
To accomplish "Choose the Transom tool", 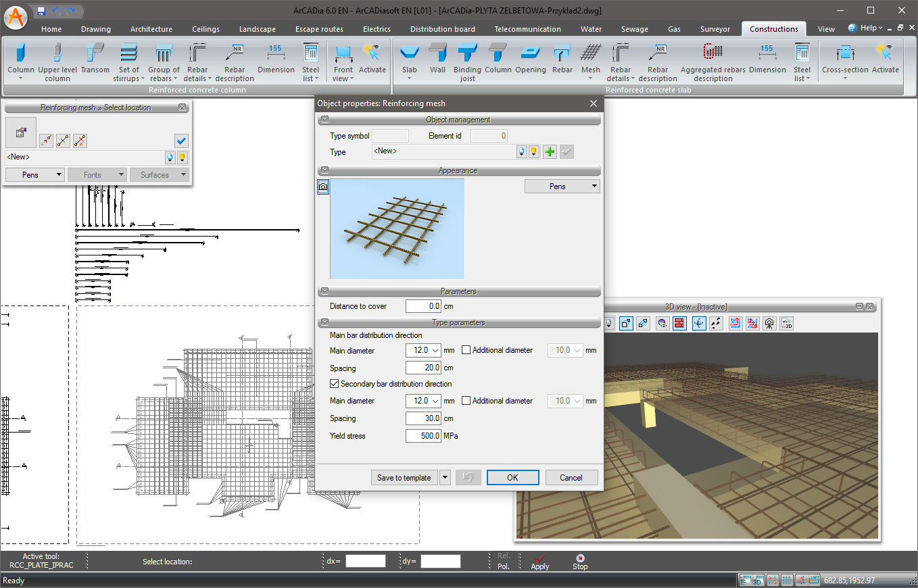I will pyautogui.click(x=95, y=59).
